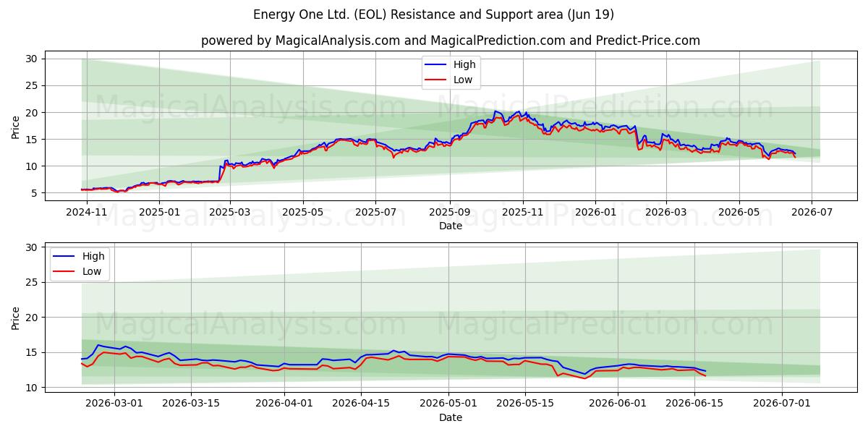
Task: Click the '2026-03-15' tick label
Action: click(191, 404)
